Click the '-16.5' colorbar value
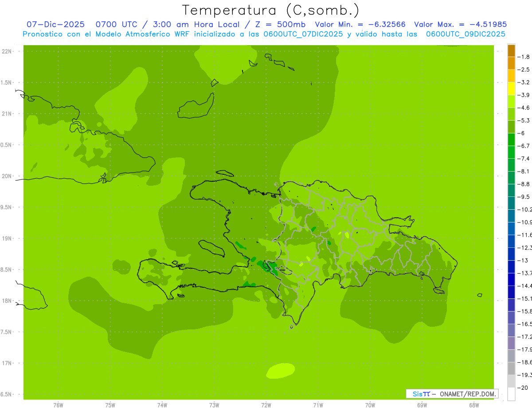 coord(525,324)
